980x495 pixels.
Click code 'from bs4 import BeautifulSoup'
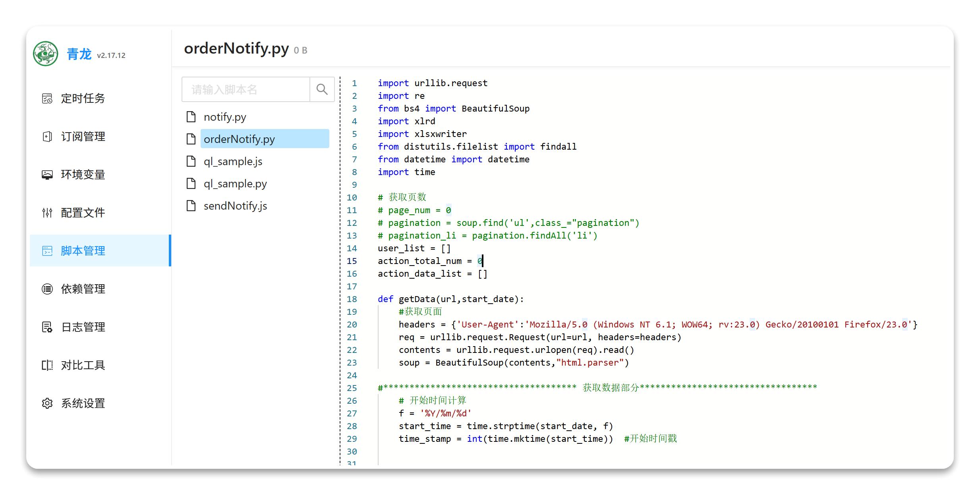(454, 109)
